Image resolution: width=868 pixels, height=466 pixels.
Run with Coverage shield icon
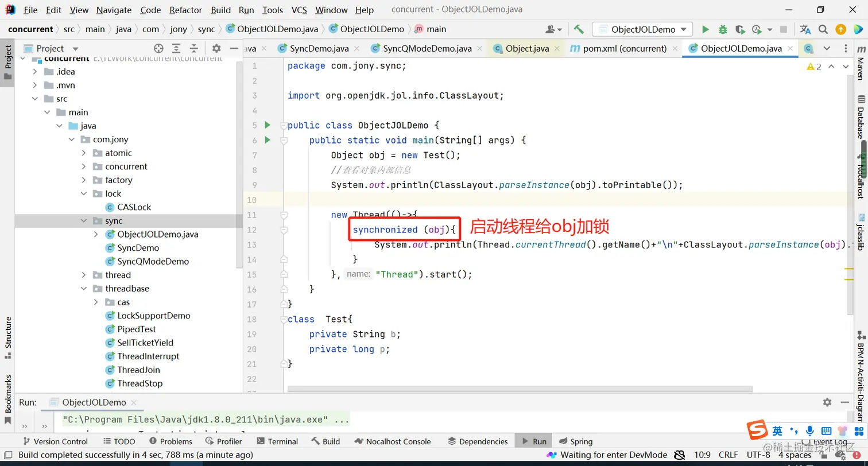740,29
